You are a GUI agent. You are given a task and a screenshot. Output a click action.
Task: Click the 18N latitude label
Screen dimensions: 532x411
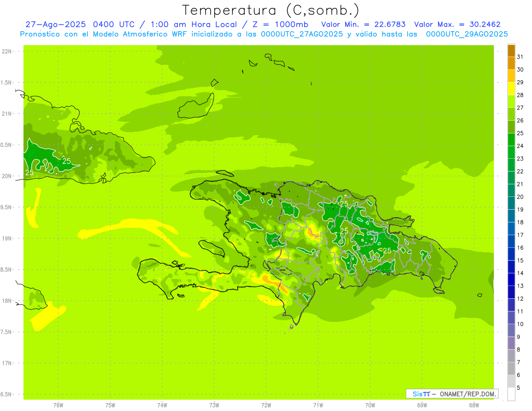click(7, 301)
